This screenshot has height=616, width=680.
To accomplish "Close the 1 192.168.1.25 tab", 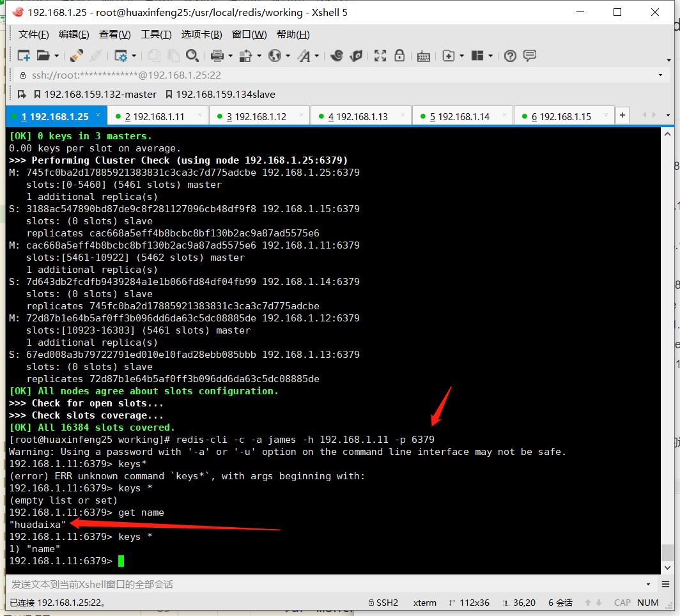I will [x=98, y=115].
